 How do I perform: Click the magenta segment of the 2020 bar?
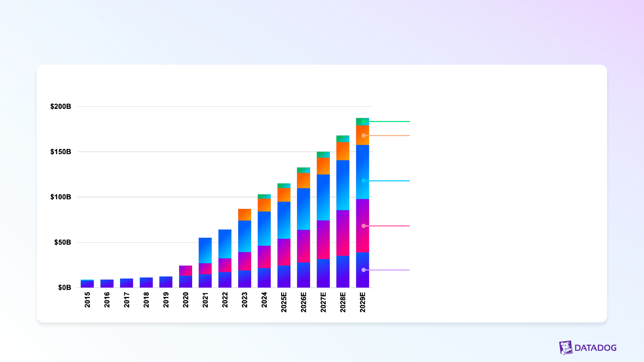tap(185, 270)
